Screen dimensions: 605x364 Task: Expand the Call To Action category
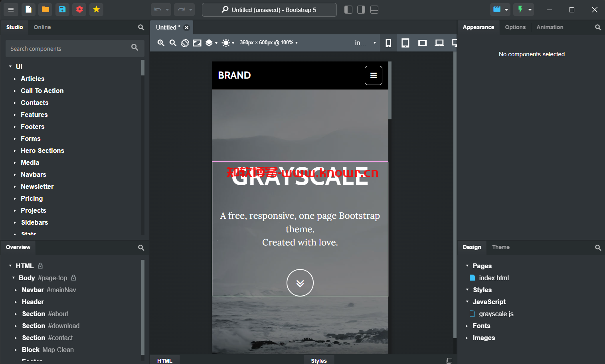tap(15, 91)
